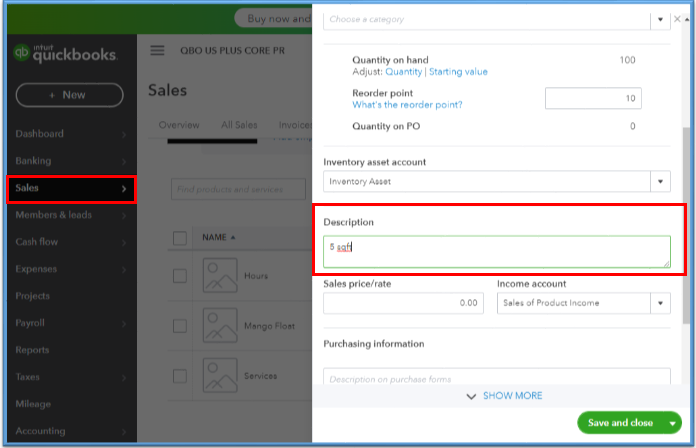Open the "What's the reorder point?" link
Screen dimensions: 696x448
tap(407, 105)
